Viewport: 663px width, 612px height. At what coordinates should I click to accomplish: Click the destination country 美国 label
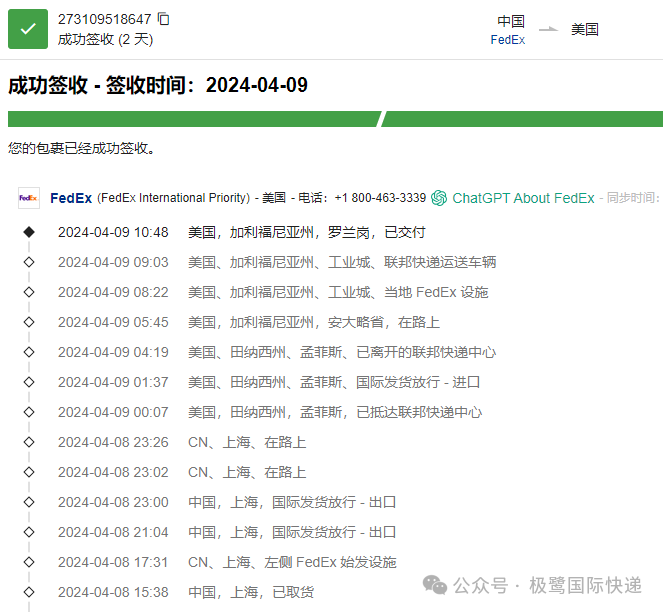[x=585, y=29]
